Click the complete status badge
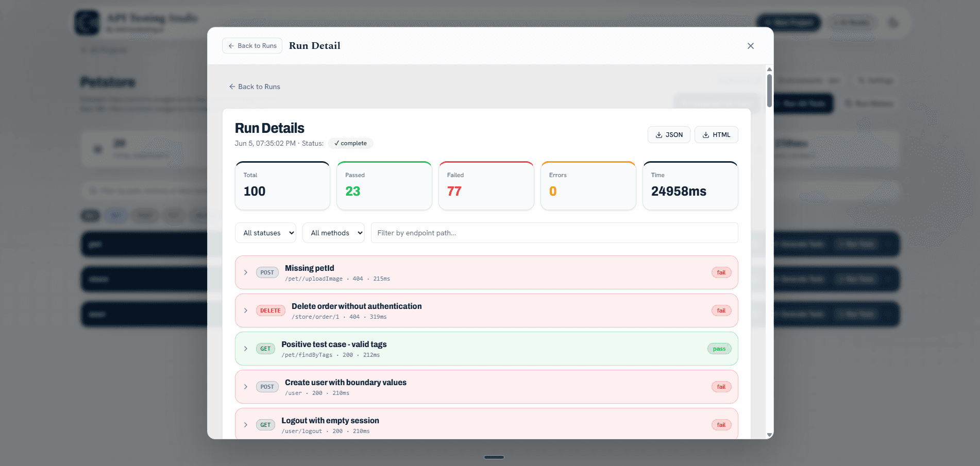This screenshot has width=980, height=466. (350, 143)
